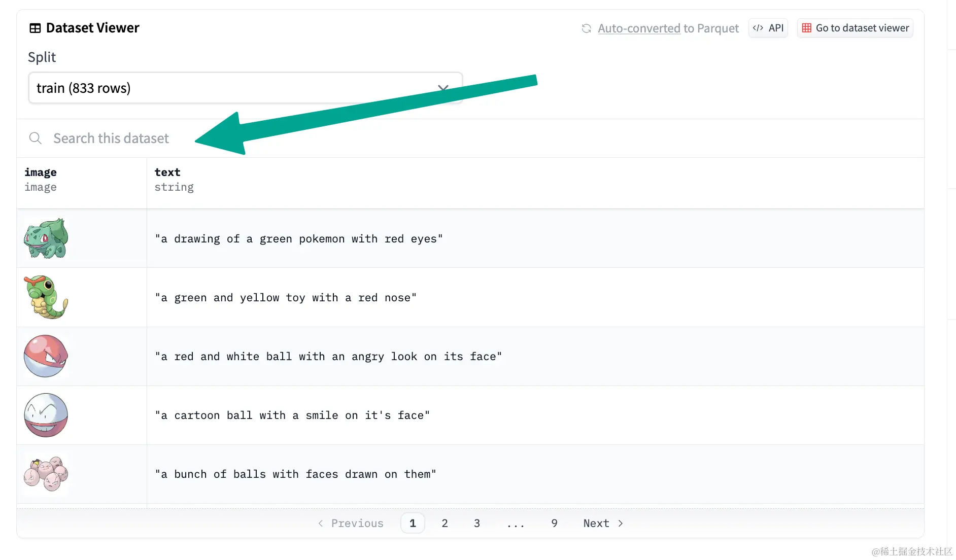This screenshot has width=956, height=560.
Task: Open the Caterpie caterpillar thumbnail
Action: tap(46, 297)
